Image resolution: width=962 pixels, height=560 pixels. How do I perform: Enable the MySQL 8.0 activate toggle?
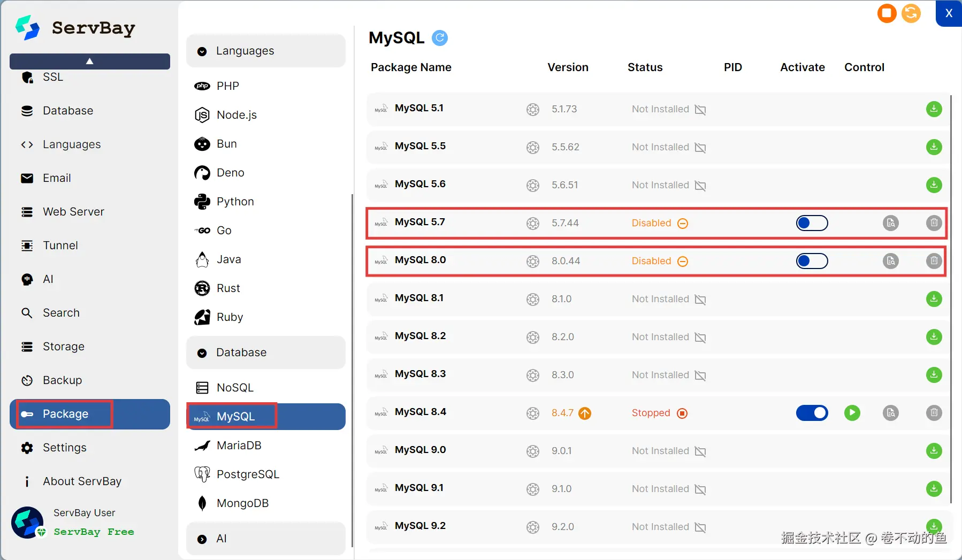tap(812, 261)
